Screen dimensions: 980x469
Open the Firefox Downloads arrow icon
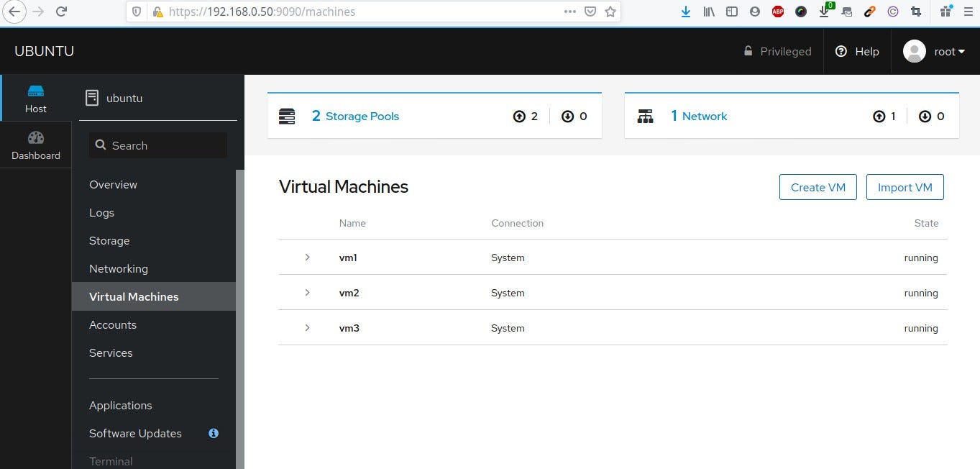click(686, 12)
